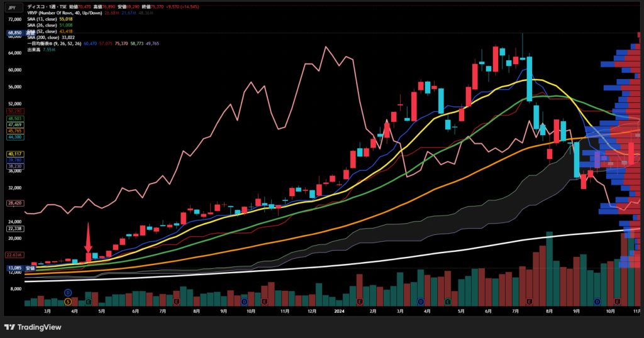Screen dimensions: 644x338
Task: Click the SMA (200, close) indicator legend
Action: [x=48, y=38]
